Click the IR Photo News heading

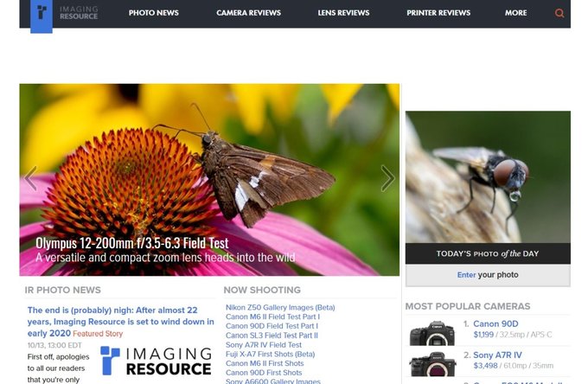(x=62, y=290)
